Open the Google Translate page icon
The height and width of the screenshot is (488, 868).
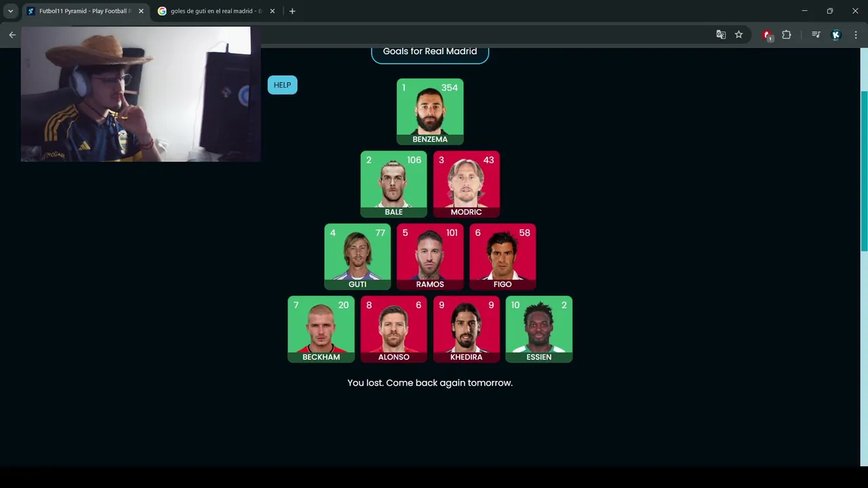tap(721, 35)
